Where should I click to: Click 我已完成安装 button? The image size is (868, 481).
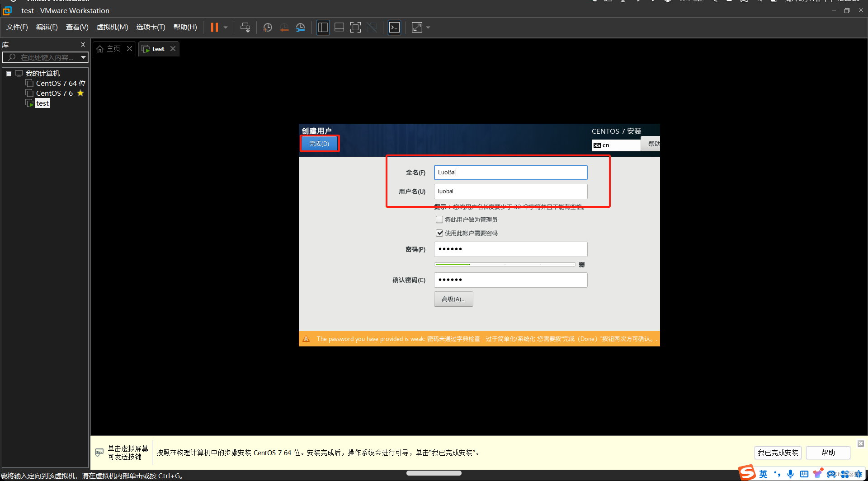pos(778,453)
